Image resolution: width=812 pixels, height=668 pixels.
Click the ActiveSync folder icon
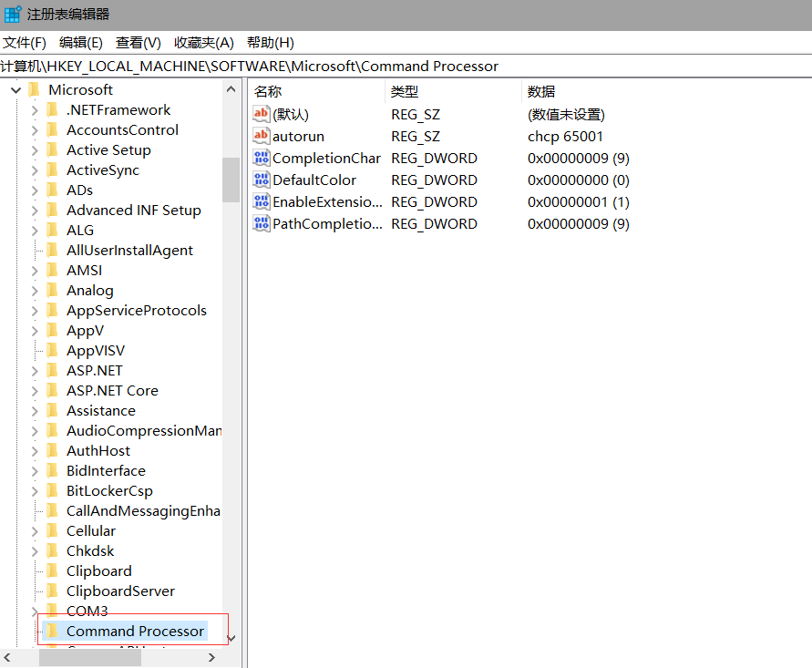[52, 170]
